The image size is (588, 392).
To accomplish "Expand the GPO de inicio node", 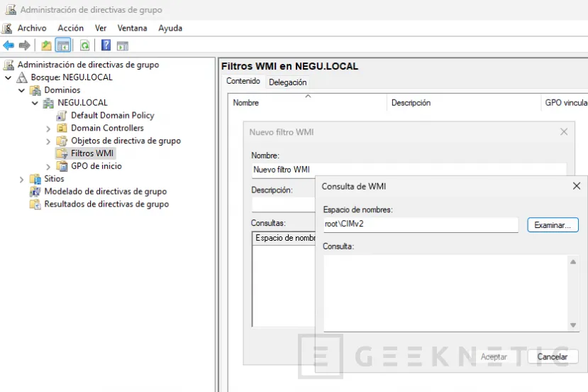I will [x=48, y=167].
